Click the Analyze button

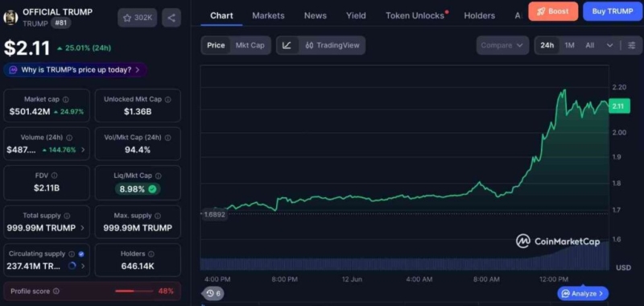tap(583, 293)
